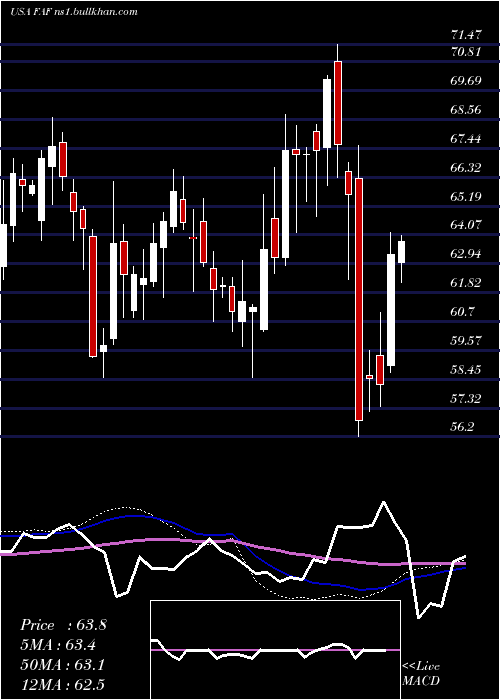Select the 70.81 price level label

[x=467, y=52]
